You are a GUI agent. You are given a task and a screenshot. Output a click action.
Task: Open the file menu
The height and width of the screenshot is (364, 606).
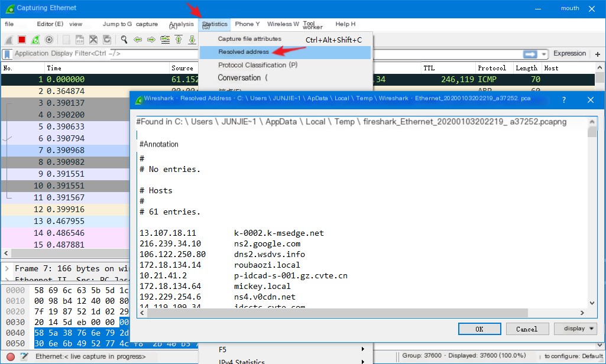pos(9,24)
